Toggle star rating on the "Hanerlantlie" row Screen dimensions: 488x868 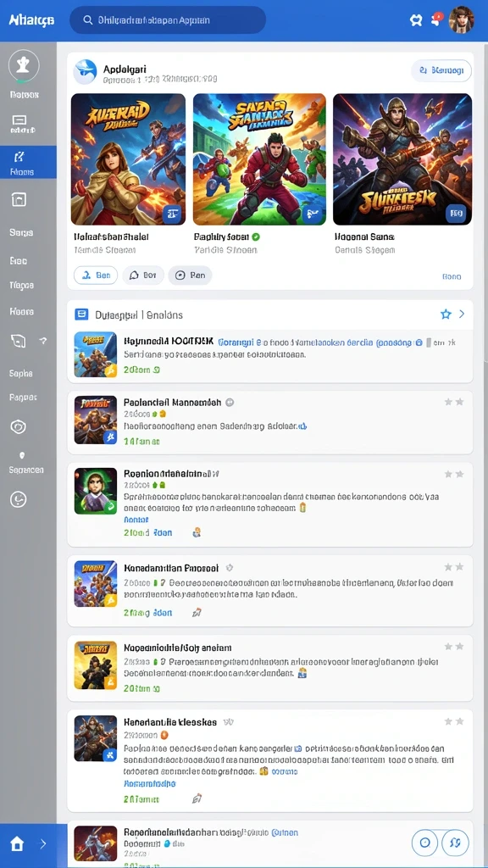[454, 722]
